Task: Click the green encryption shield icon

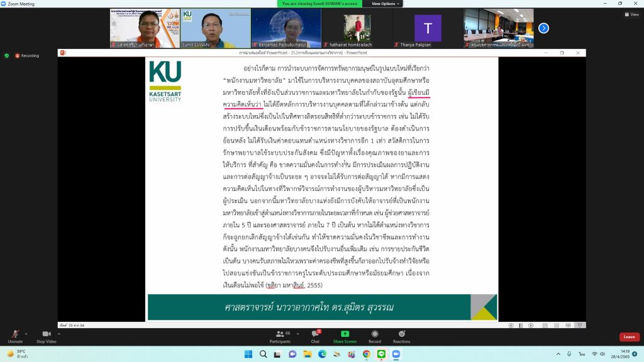Action: point(7,55)
